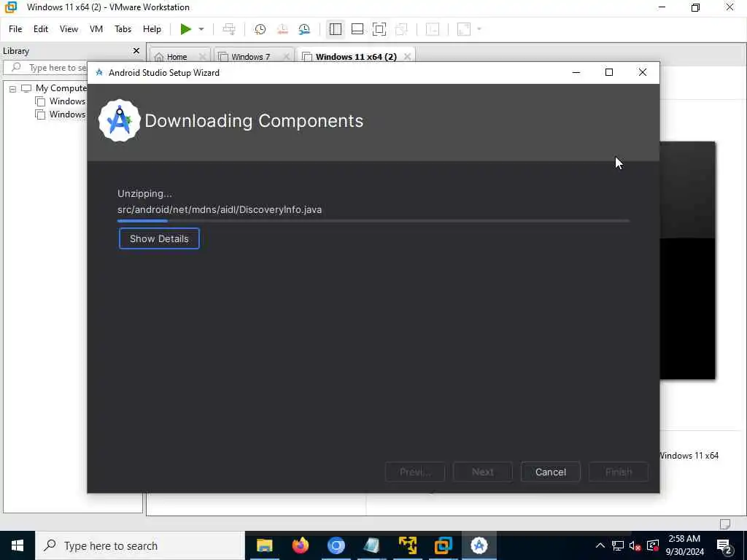Click the green Power On play button
The height and width of the screenshot is (560, 747).
(186, 29)
